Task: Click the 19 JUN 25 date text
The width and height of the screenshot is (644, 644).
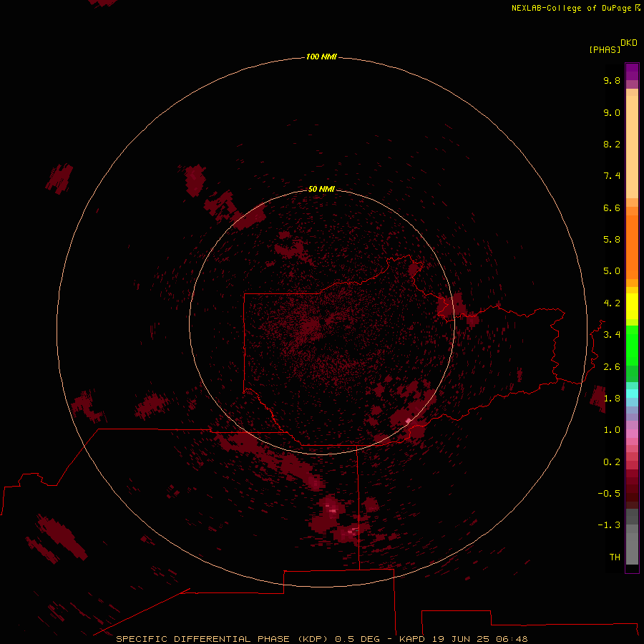Action: tap(461, 639)
